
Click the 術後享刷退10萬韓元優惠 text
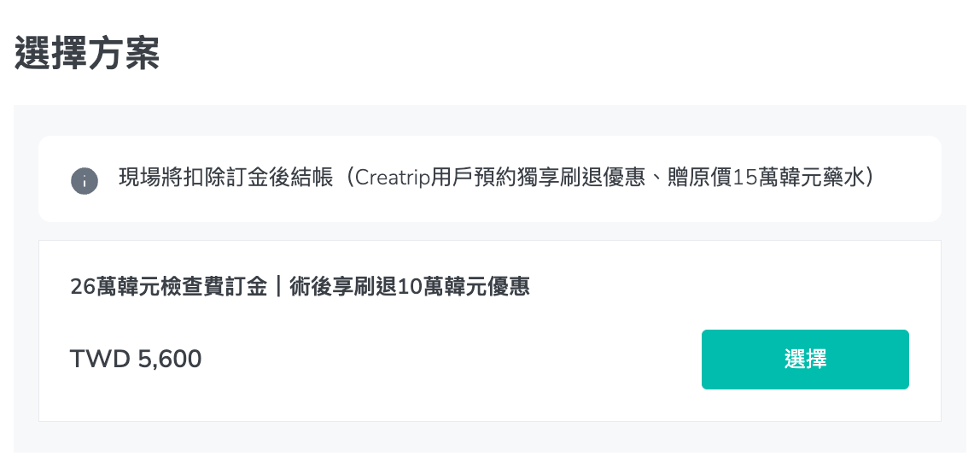410,287
